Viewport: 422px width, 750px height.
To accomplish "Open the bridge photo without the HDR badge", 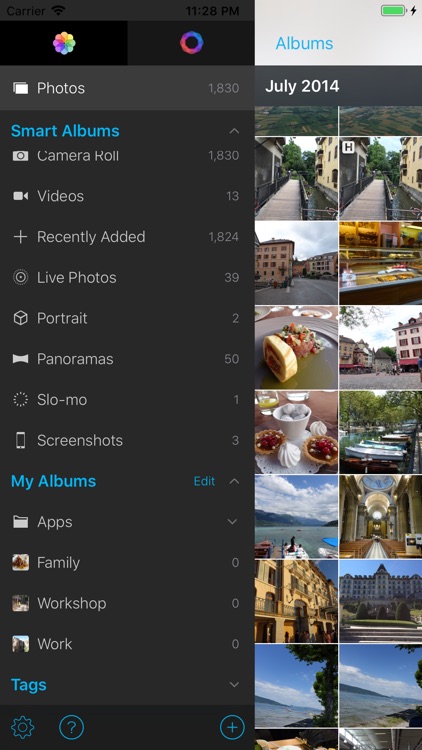I will [x=296, y=178].
